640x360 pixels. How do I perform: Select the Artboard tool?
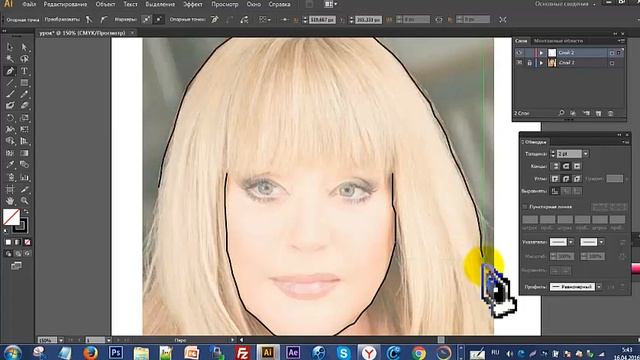pyautogui.click(x=10, y=189)
